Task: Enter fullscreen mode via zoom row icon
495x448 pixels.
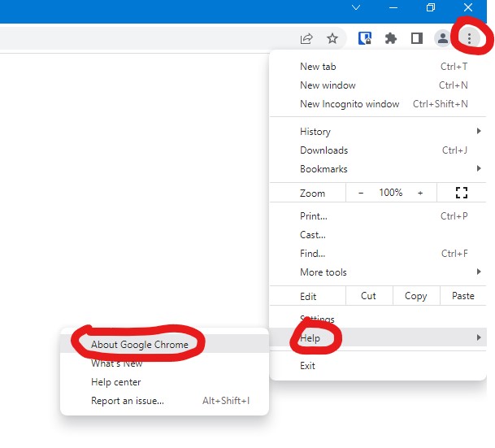Action: coord(462,193)
